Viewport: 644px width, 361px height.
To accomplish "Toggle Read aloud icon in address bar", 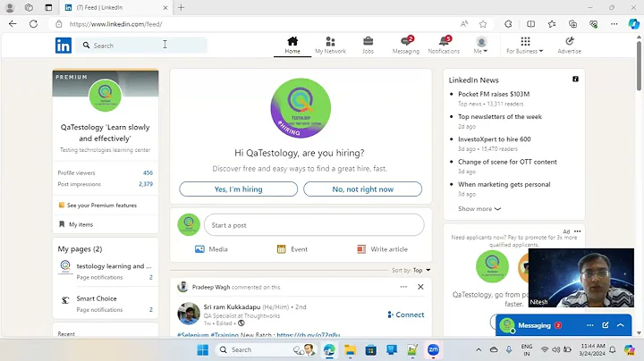I will pos(464,24).
